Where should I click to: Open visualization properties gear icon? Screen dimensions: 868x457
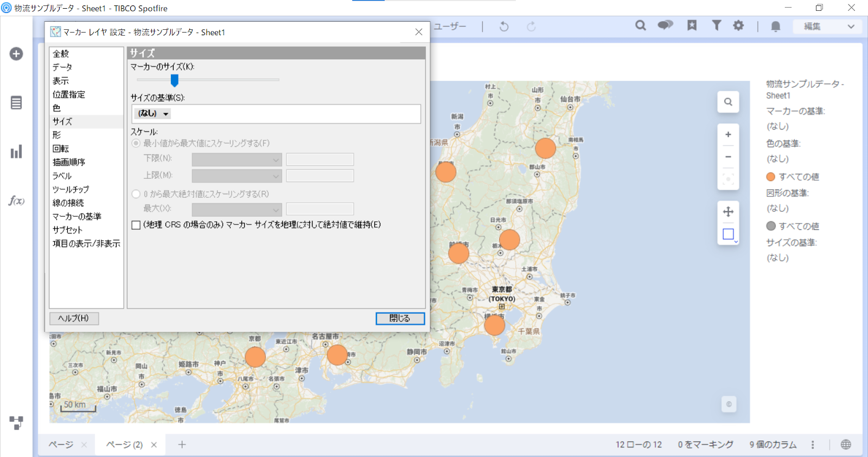[x=738, y=25]
